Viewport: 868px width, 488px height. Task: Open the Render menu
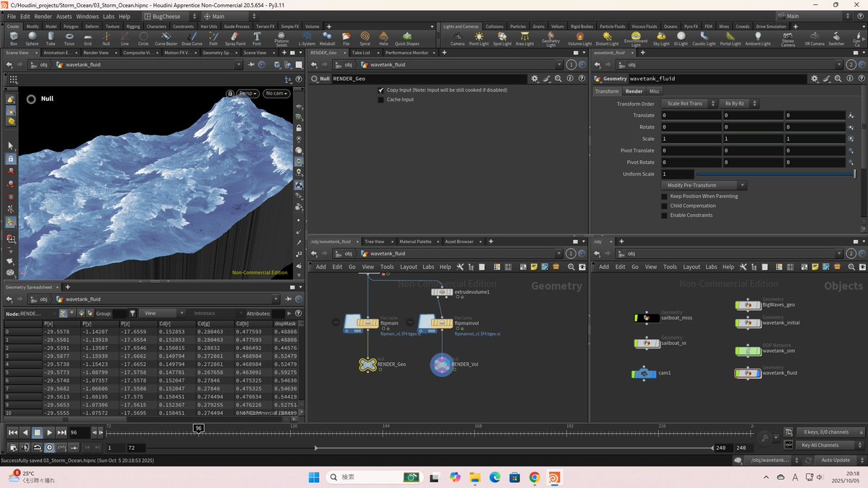click(43, 16)
